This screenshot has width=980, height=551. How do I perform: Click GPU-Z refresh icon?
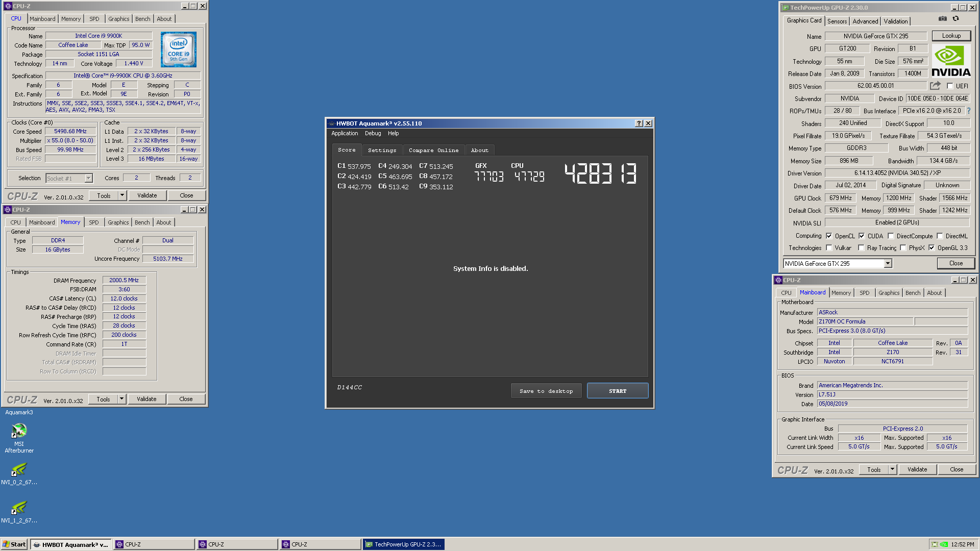pyautogui.click(x=955, y=19)
